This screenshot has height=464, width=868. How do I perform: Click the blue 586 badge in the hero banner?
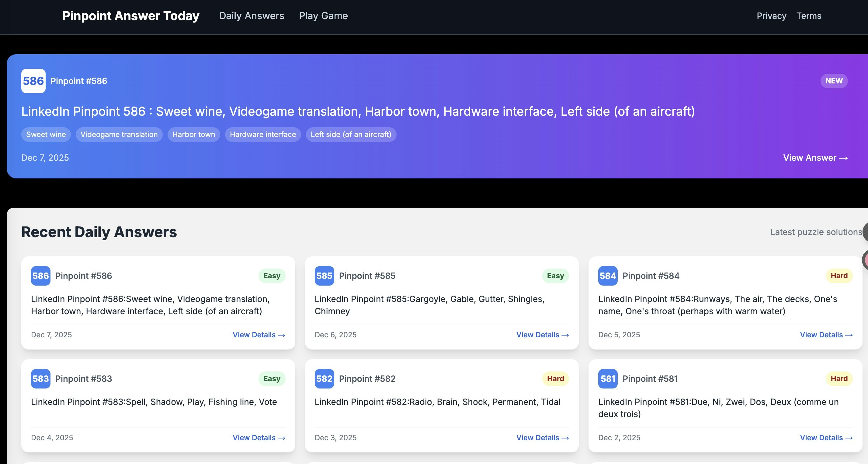click(33, 81)
